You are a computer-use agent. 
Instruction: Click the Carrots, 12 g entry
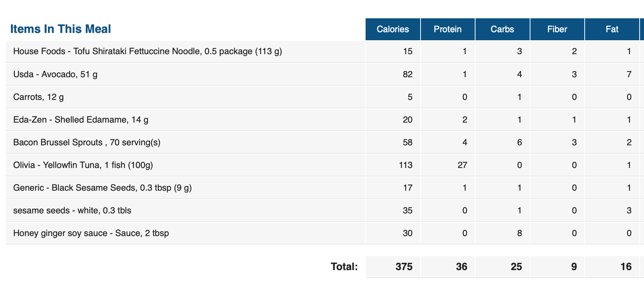pos(38,97)
